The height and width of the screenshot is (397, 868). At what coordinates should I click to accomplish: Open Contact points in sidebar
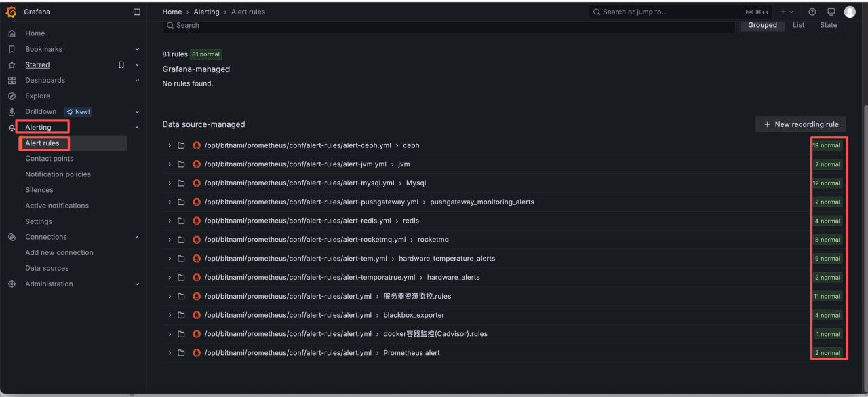point(50,159)
